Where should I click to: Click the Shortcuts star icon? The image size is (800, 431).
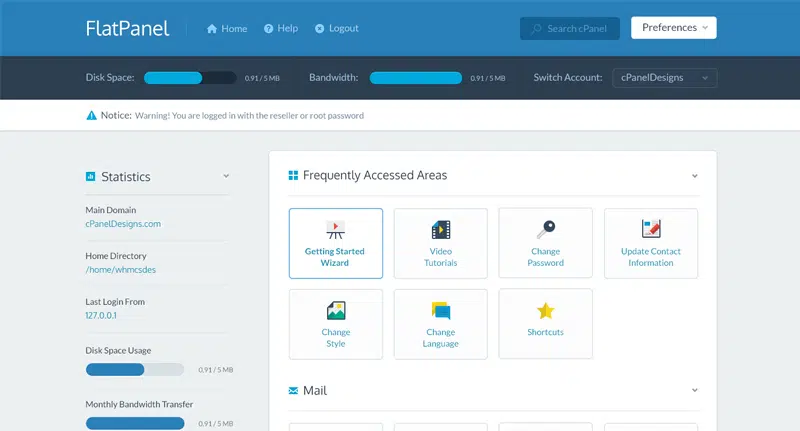pos(545,310)
